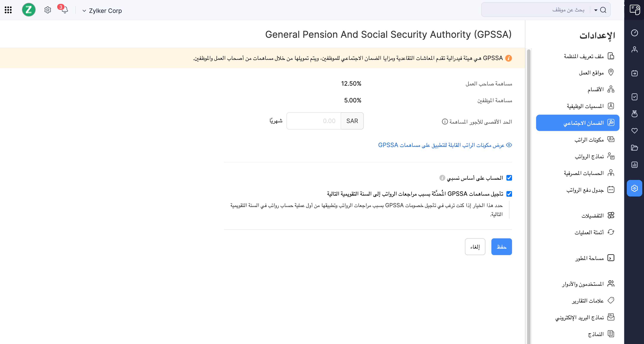Open the bar chart reports icon
The width and height of the screenshot is (644, 344).
tap(634, 164)
